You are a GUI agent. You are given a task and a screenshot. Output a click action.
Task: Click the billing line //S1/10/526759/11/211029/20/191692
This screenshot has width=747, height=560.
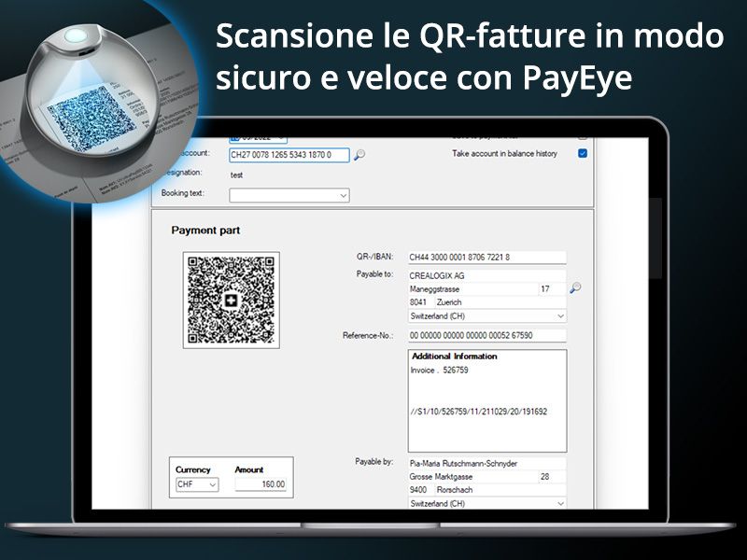(x=479, y=412)
